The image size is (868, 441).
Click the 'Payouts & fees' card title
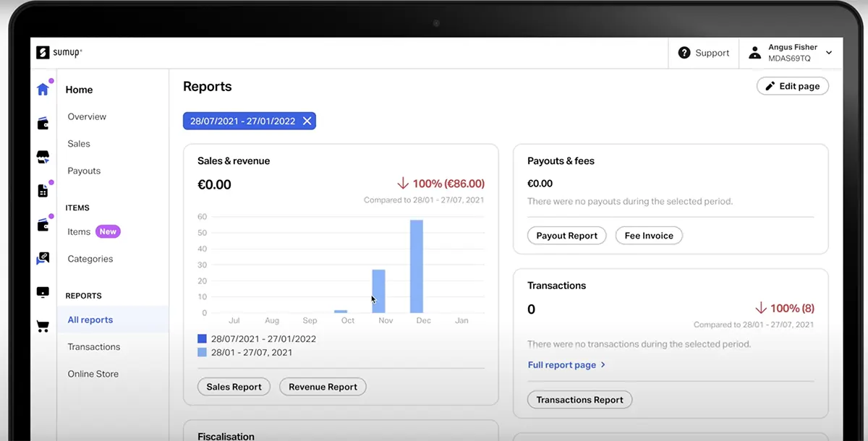pos(561,161)
